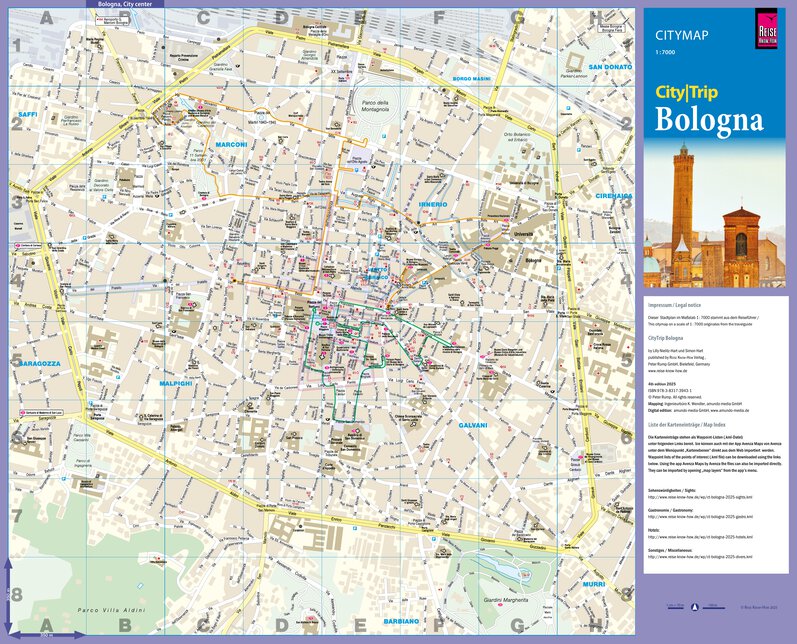Click the SAFFI district label
Viewport: 797px width, 644px height.
tap(27, 116)
